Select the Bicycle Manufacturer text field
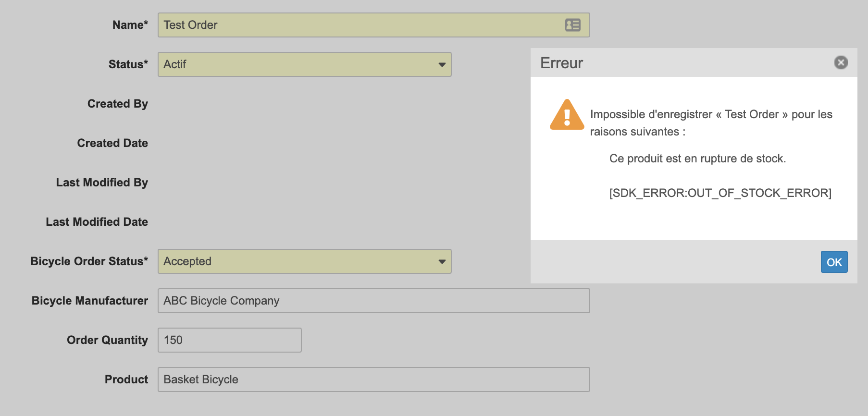The width and height of the screenshot is (868, 416). (374, 301)
